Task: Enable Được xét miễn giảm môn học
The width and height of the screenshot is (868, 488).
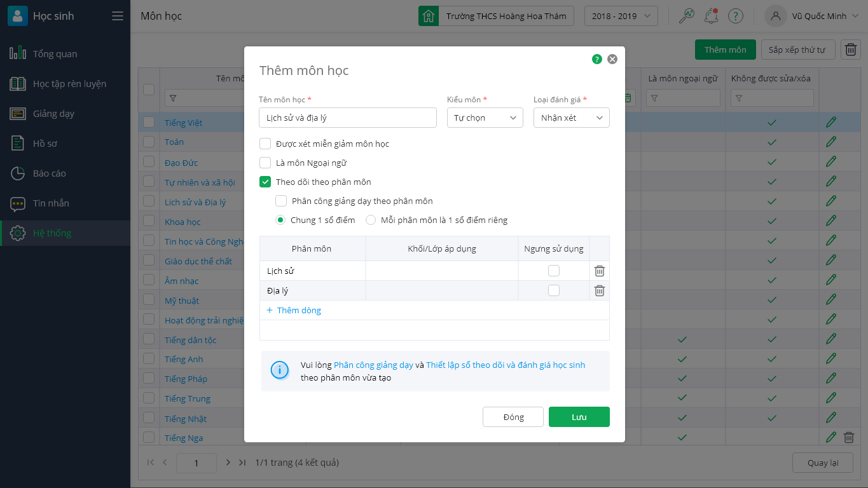Action: pyautogui.click(x=266, y=144)
